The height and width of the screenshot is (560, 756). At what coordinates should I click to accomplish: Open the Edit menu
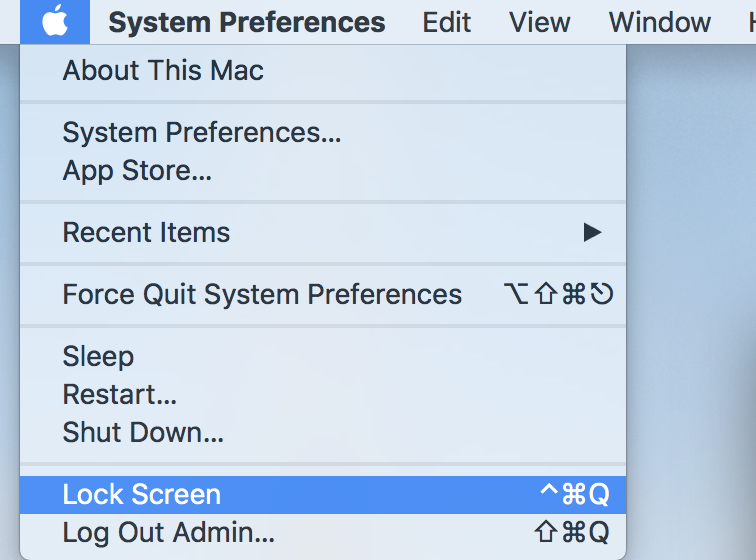pyautogui.click(x=446, y=22)
